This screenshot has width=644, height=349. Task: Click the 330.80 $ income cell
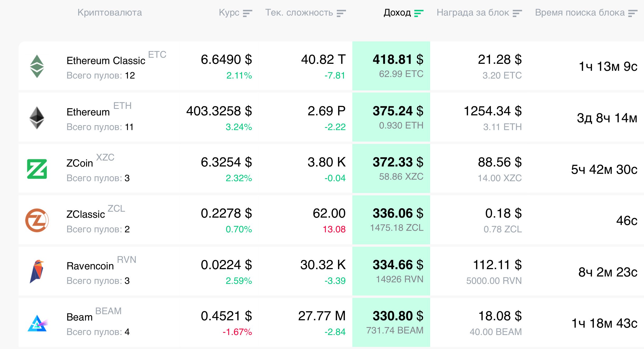(391, 322)
